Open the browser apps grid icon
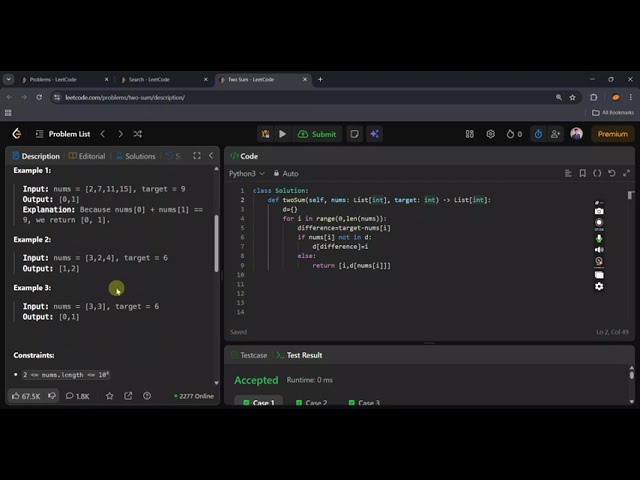 click(8, 113)
